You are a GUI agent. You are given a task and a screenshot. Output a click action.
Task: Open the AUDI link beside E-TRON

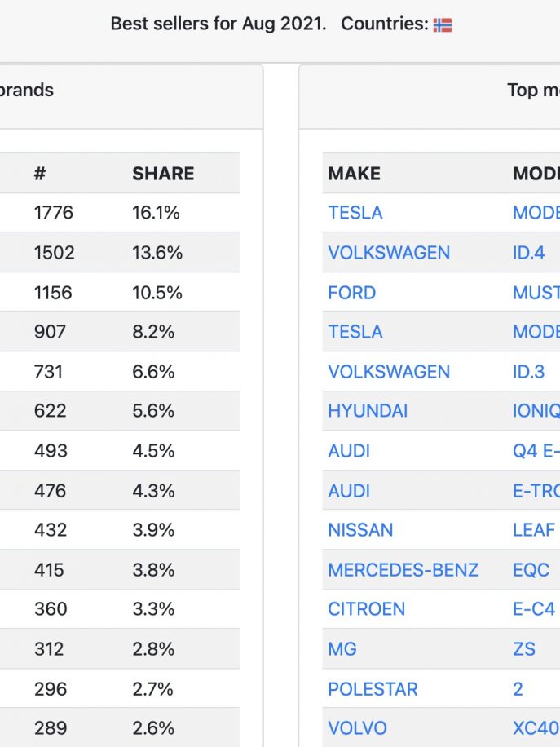349,491
